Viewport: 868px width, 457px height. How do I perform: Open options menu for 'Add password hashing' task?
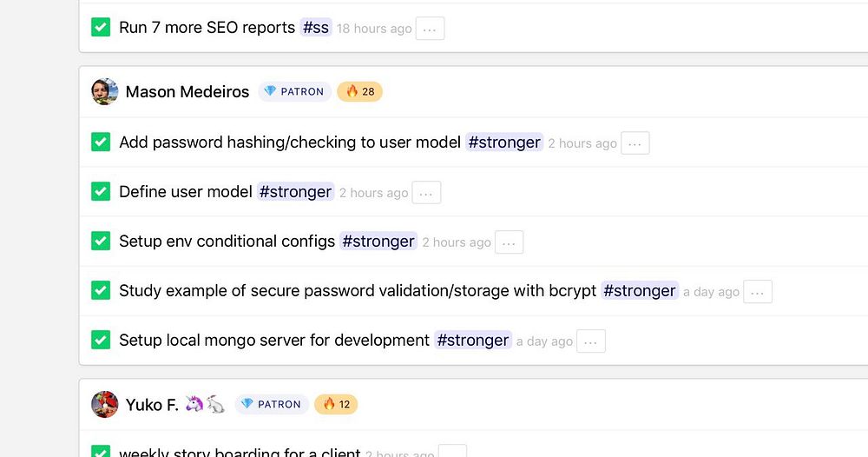635,143
